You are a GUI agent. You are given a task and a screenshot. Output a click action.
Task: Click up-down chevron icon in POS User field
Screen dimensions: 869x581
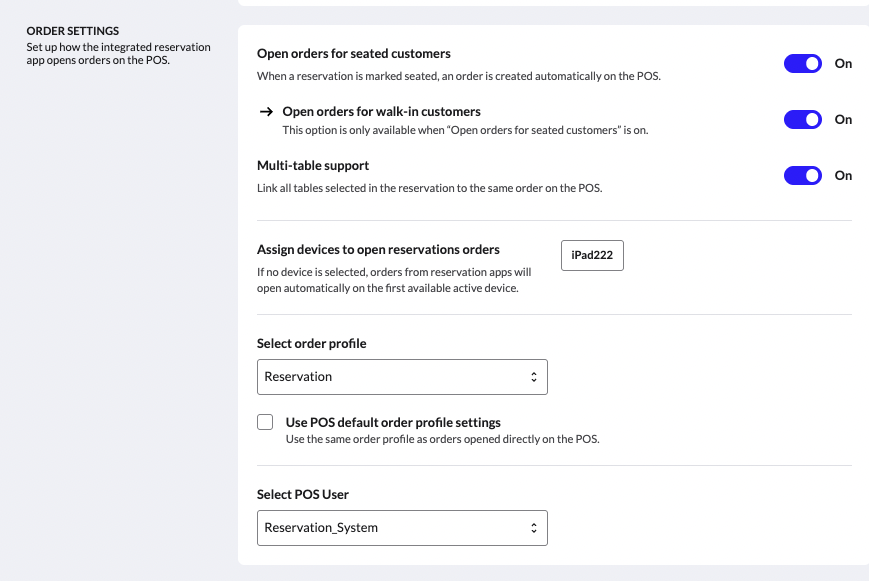pos(533,528)
